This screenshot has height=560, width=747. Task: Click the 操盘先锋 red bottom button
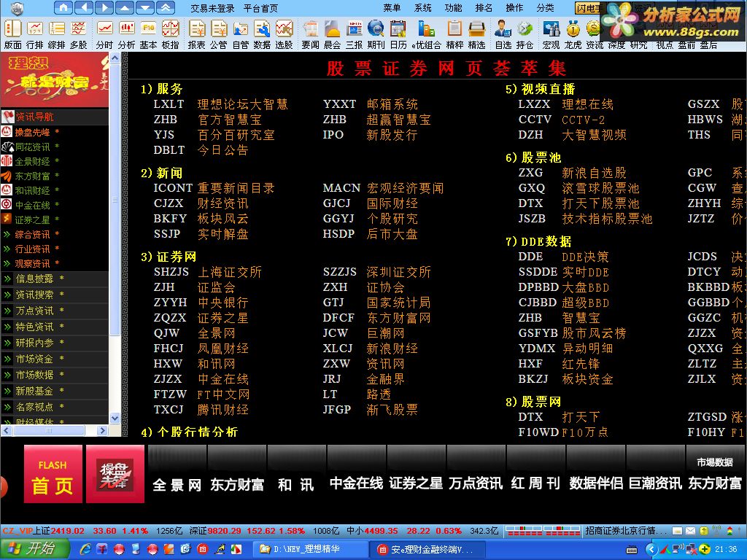tap(115, 474)
